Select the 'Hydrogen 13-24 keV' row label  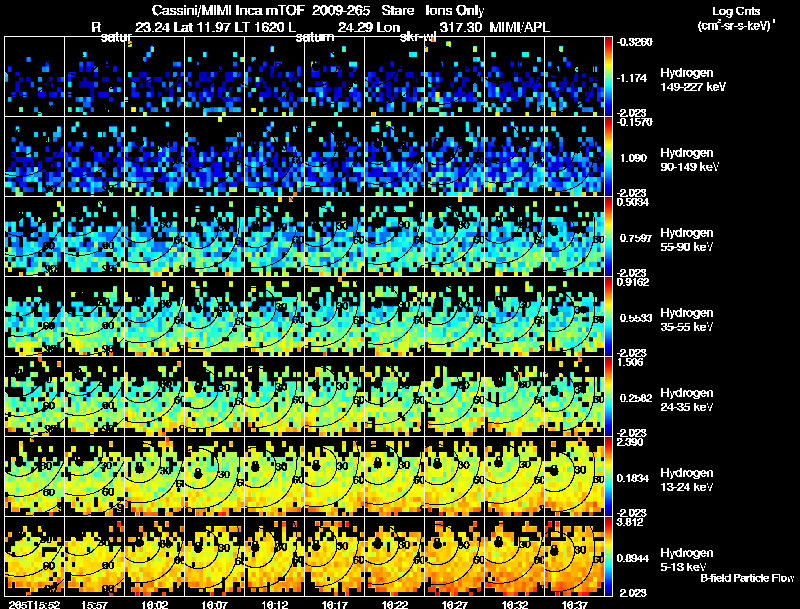[687, 480]
